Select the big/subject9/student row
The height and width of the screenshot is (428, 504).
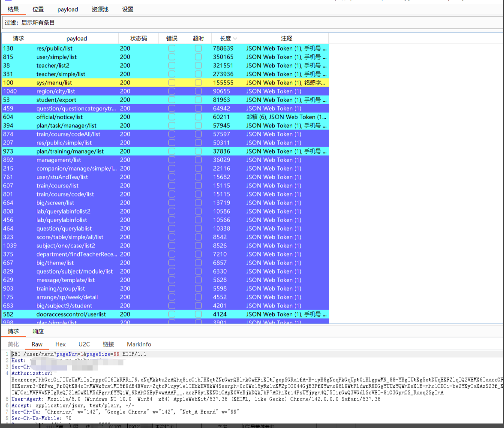tap(165, 305)
